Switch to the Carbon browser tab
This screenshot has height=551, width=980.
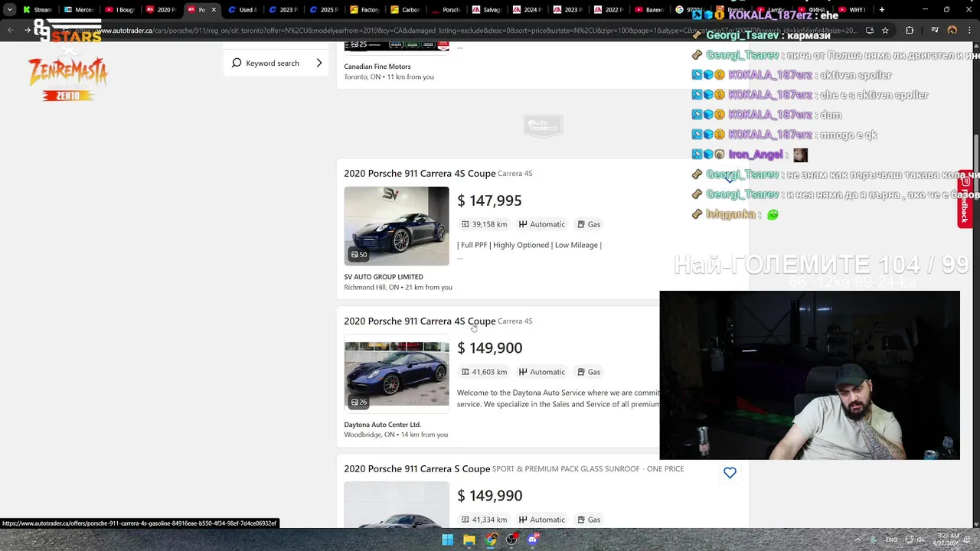(x=406, y=10)
